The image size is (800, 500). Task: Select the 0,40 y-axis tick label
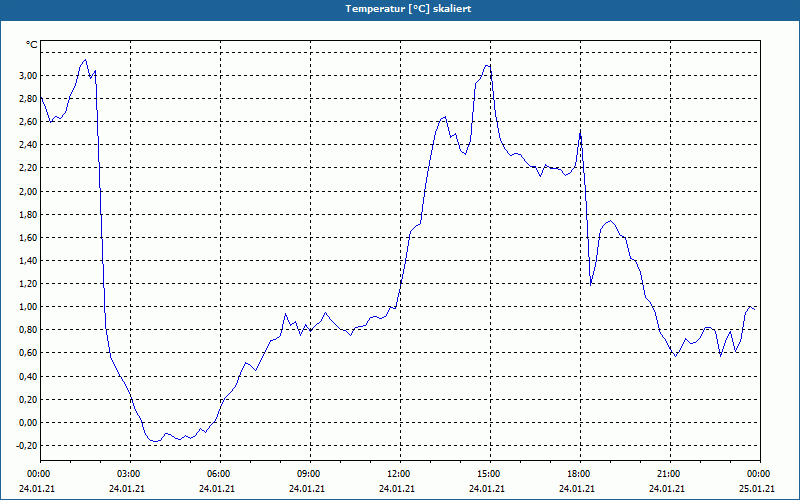(x=28, y=377)
